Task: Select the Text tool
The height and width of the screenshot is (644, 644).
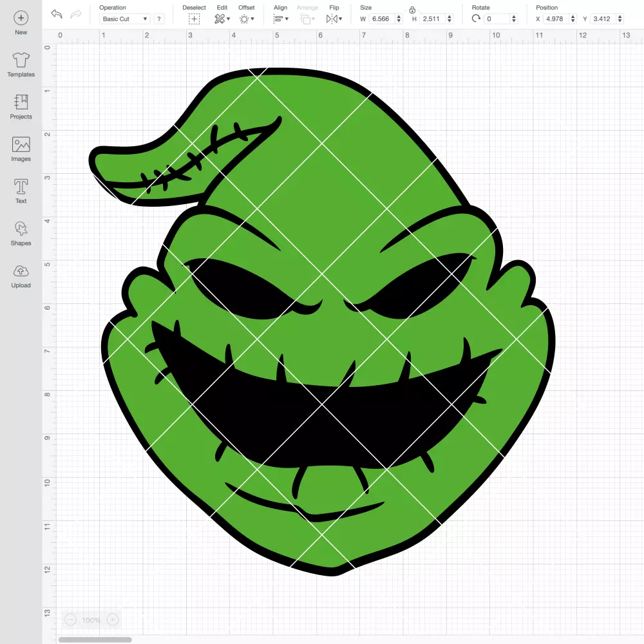Action: pos(21,191)
